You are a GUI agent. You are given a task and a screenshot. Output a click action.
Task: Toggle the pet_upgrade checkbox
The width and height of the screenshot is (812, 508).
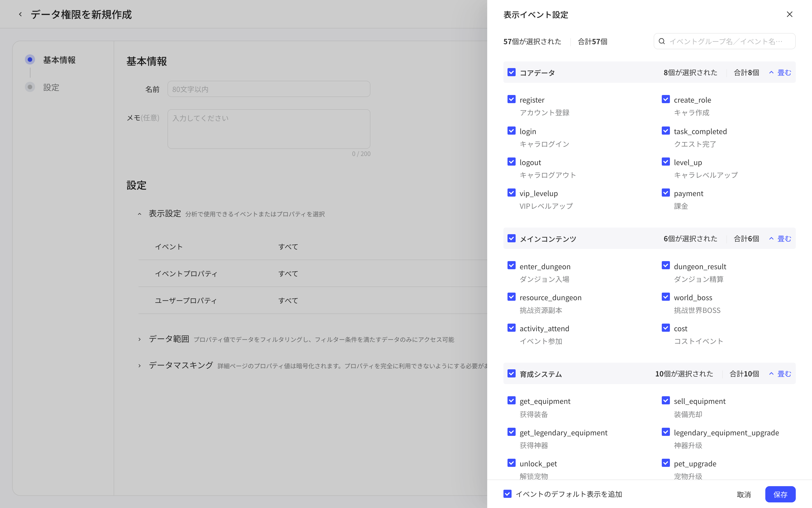tap(666, 463)
